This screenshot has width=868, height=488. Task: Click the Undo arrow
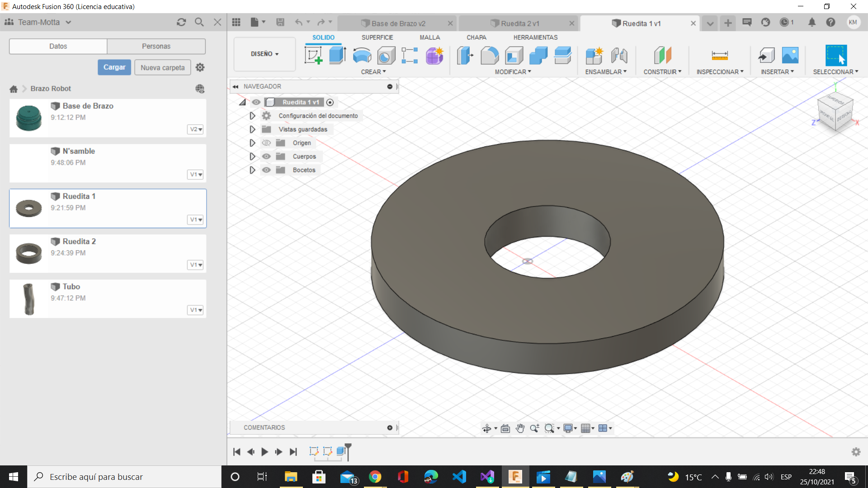[299, 22]
